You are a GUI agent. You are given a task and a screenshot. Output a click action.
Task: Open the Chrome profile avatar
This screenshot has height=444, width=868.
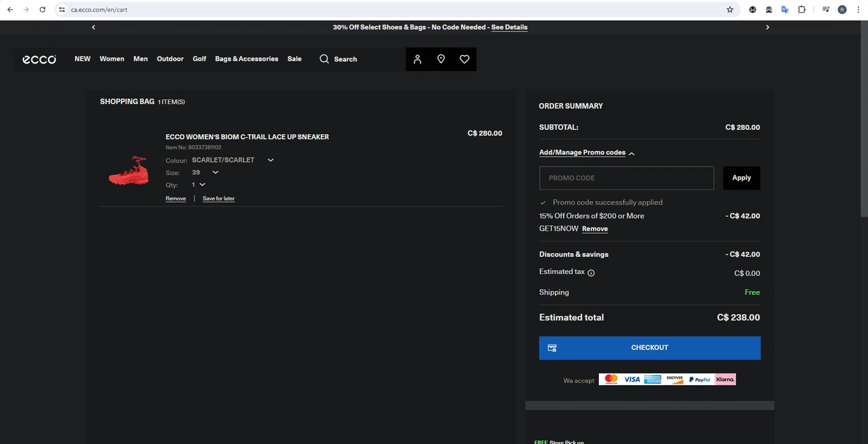tap(842, 10)
